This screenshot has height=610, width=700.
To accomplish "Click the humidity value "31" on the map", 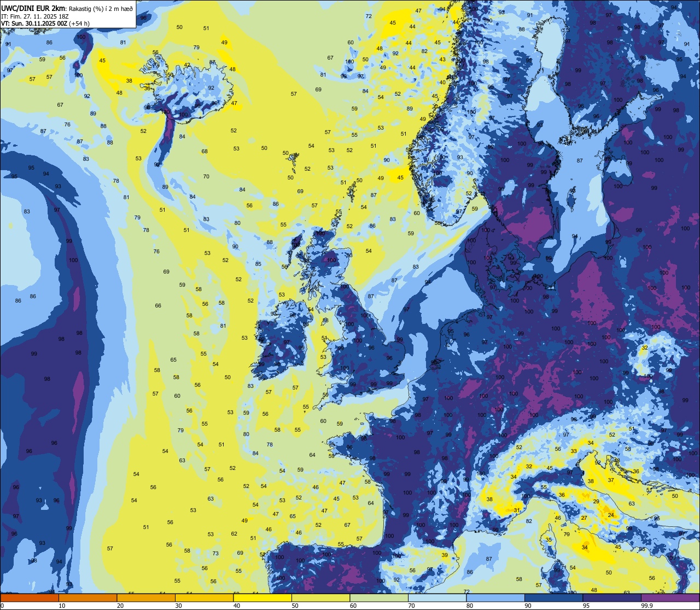I will click(517, 510).
